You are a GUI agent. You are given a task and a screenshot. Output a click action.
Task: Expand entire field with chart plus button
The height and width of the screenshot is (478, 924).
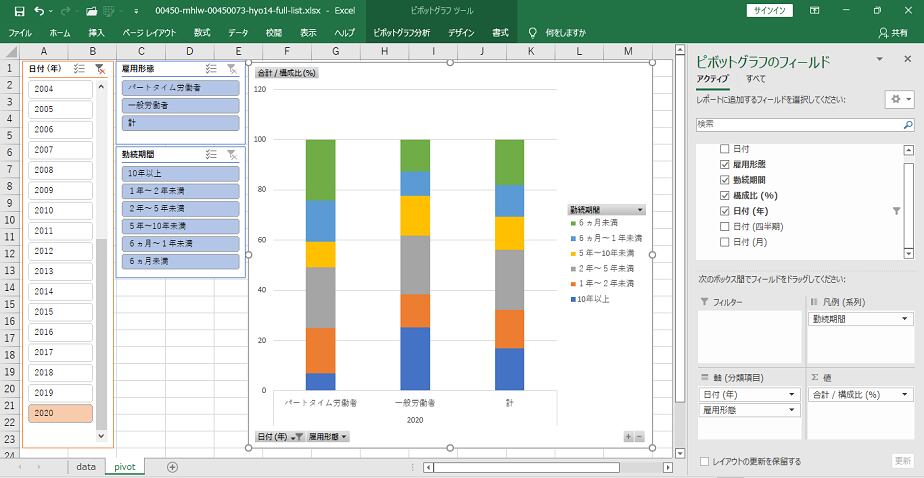(x=628, y=437)
